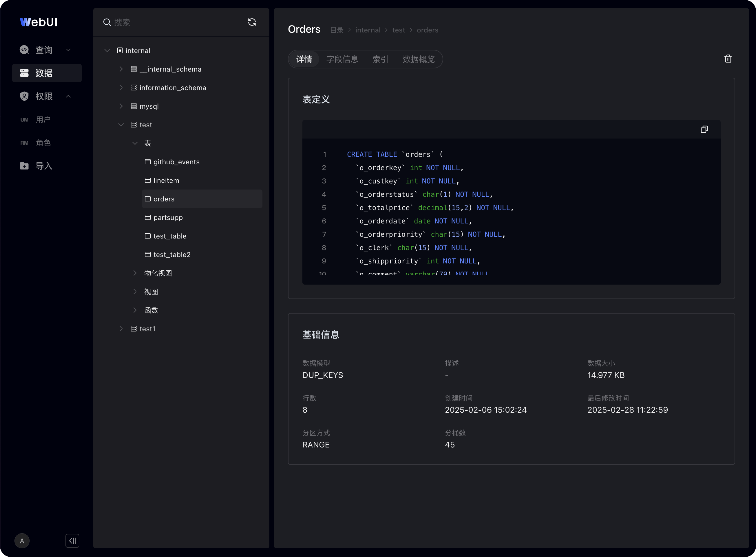Click the creation time 2025-02-06 15:02:24
The width and height of the screenshot is (756, 557).
[485, 410]
